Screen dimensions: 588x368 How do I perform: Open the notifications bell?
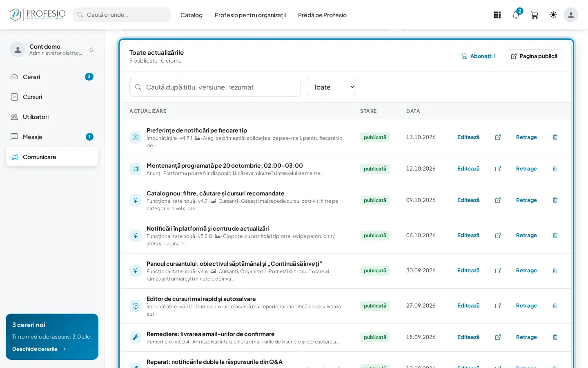pos(516,15)
